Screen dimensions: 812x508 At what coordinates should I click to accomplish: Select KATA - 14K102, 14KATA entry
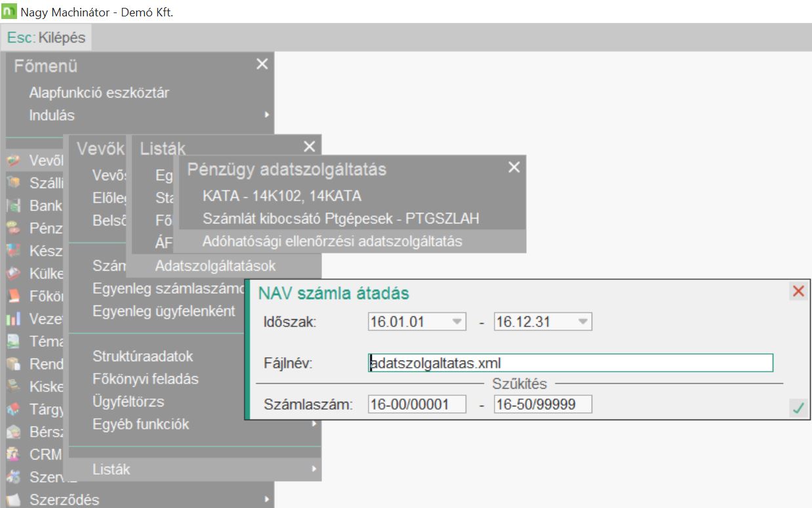(x=282, y=196)
